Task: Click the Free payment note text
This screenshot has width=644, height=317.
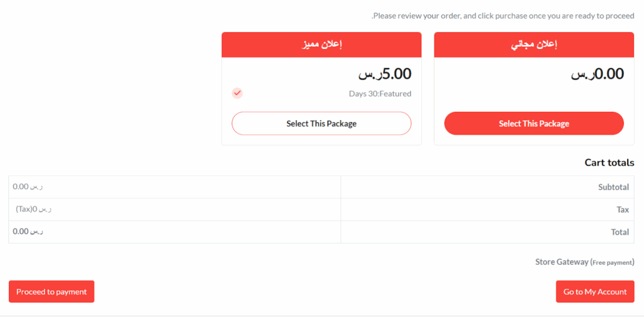Action: point(613,262)
